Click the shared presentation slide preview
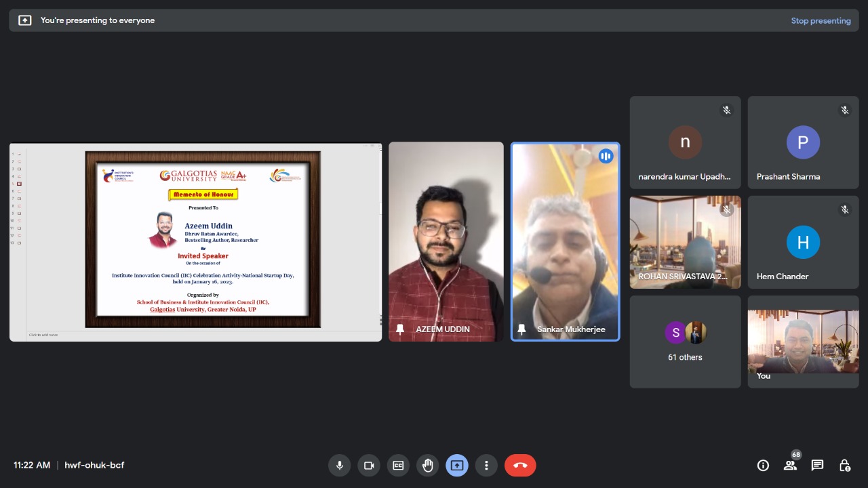Viewport: 868px width, 488px height. [x=202, y=240]
